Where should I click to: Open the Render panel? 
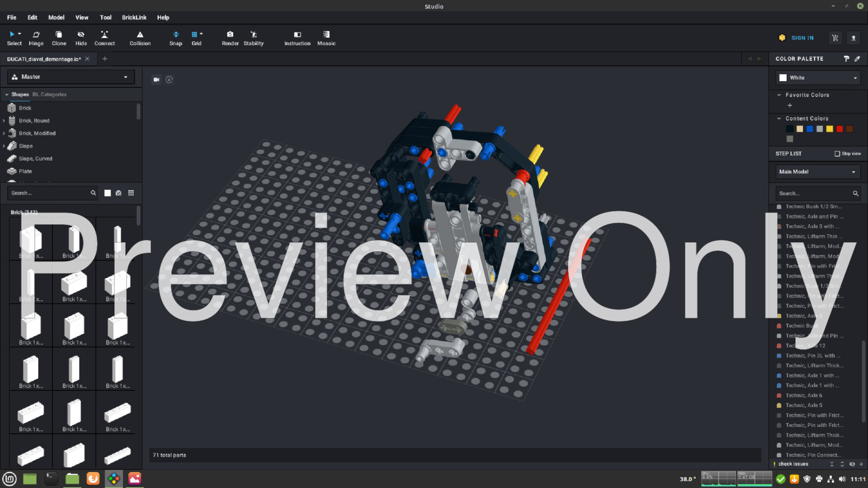click(229, 37)
